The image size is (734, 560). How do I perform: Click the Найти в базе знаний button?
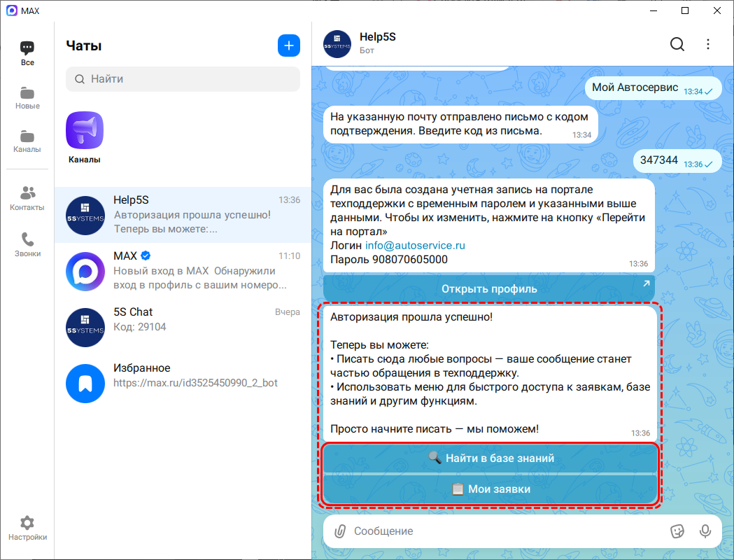[x=490, y=458]
